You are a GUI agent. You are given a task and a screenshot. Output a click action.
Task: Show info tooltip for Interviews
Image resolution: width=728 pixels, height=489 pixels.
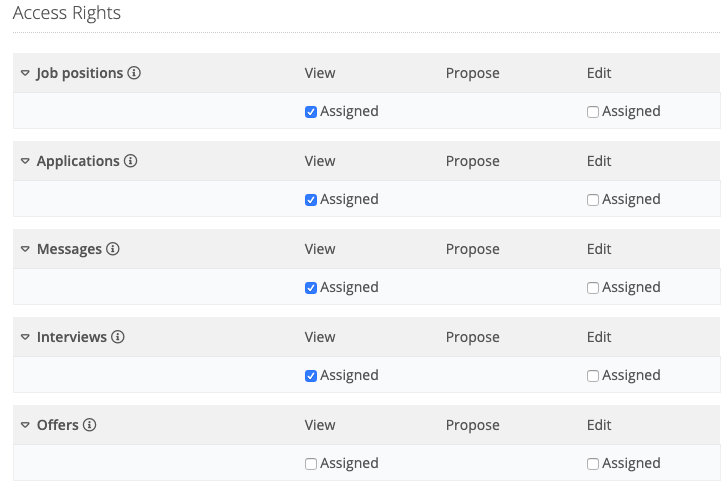coord(118,337)
